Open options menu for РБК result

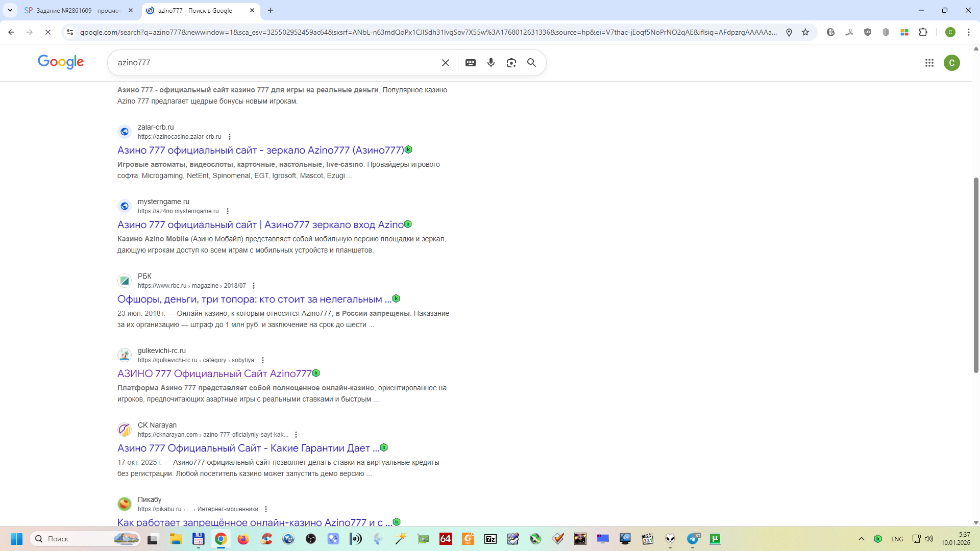(x=254, y=286)
